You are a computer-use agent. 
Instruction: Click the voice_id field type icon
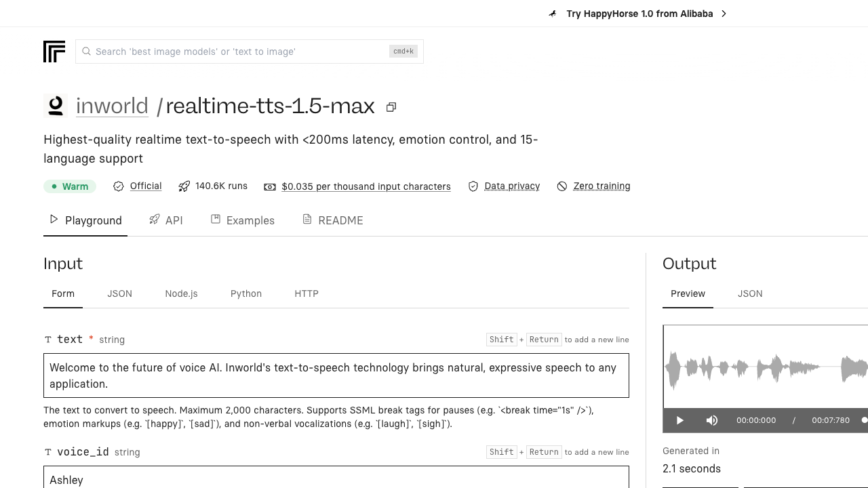[48, 452]
